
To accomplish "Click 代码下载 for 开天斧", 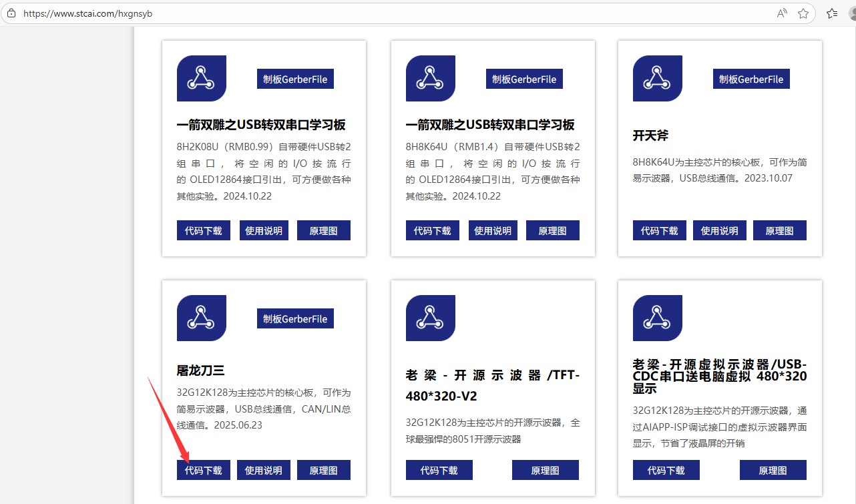I will point(659,230).
